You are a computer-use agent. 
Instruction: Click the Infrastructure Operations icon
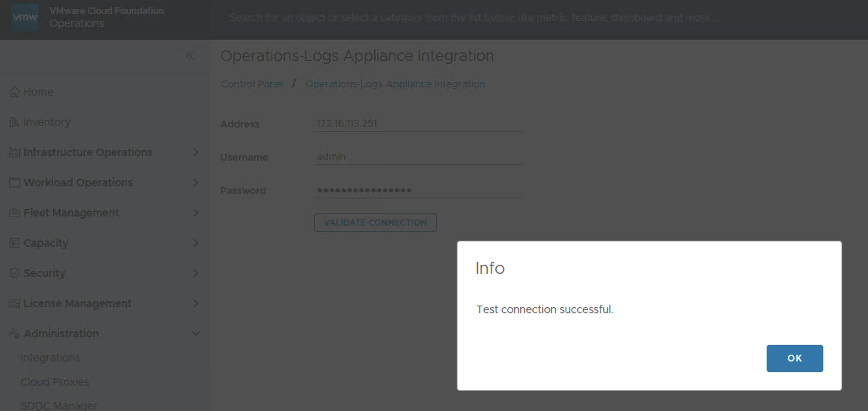tap(14, 152)
